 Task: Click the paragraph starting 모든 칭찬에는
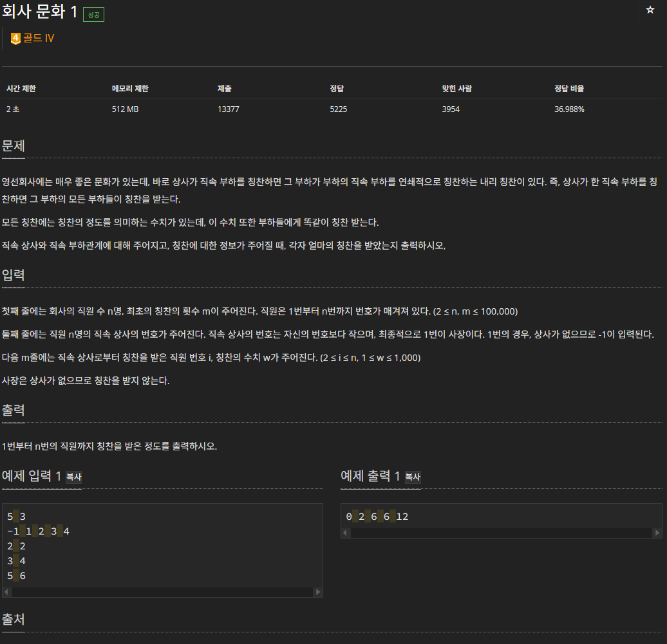190,223
